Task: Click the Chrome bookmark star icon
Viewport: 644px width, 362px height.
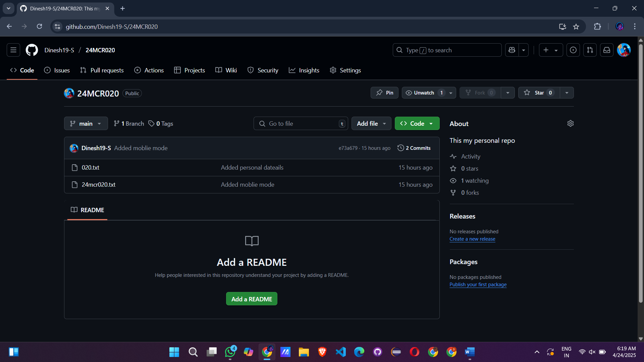Action: click(576, 27)
